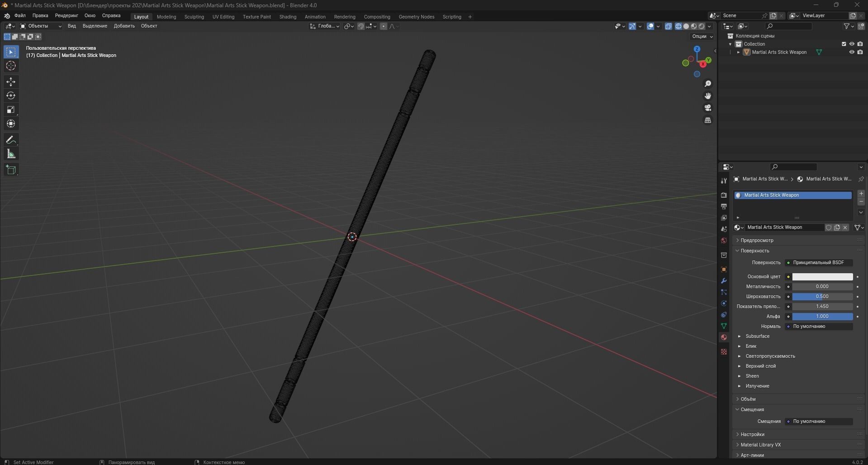
Task: Open the World properties tab
Action: click(724, 241)
